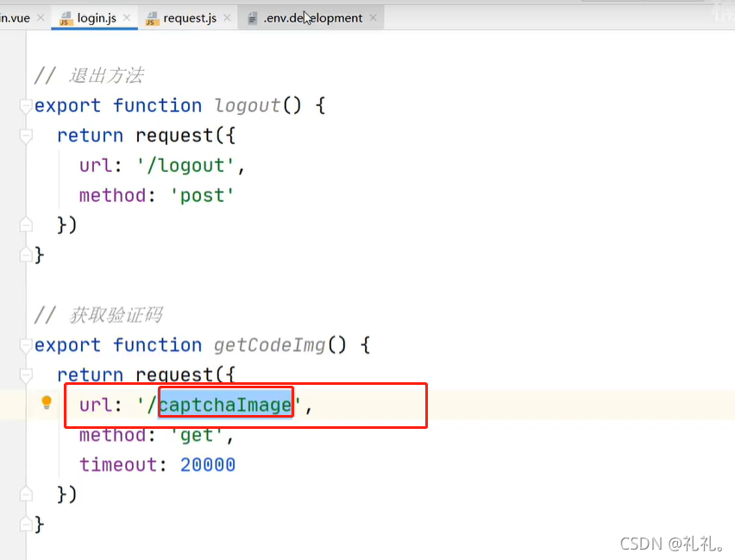This screenshot has height=560, width=735.
Task: Switch to the login.js tab
Action: [96, 18]
